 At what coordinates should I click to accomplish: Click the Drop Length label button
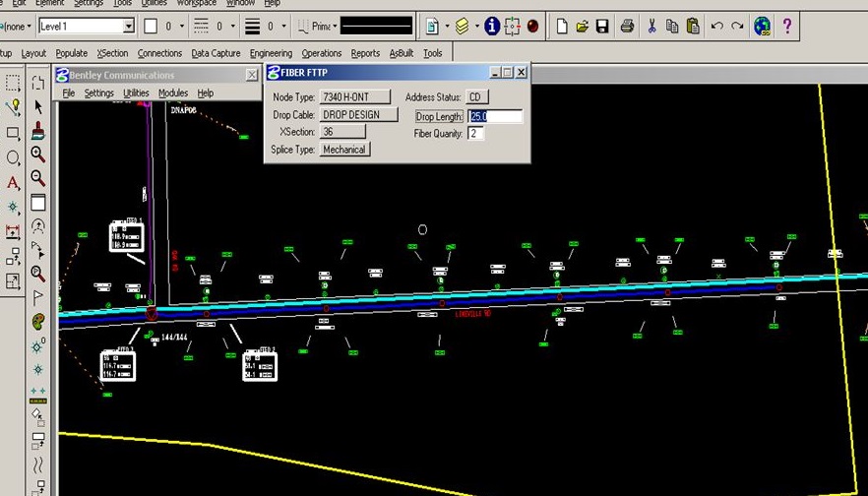(x=439, y=116)
